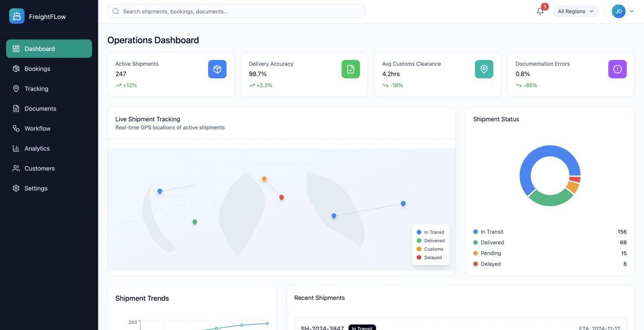644x330 pixels.
Task: Click the purple Documentation Errors alert icon
Action: click(617, 69)
